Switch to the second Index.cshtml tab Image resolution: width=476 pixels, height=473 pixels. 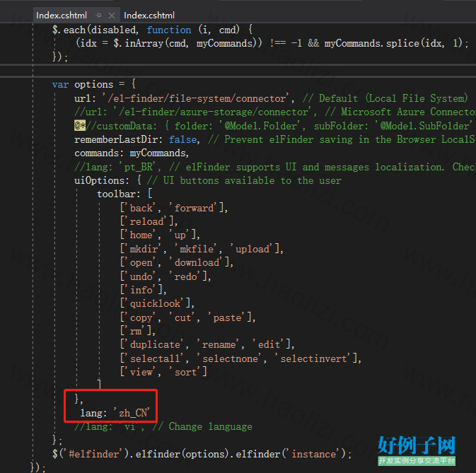click(149, 16)
